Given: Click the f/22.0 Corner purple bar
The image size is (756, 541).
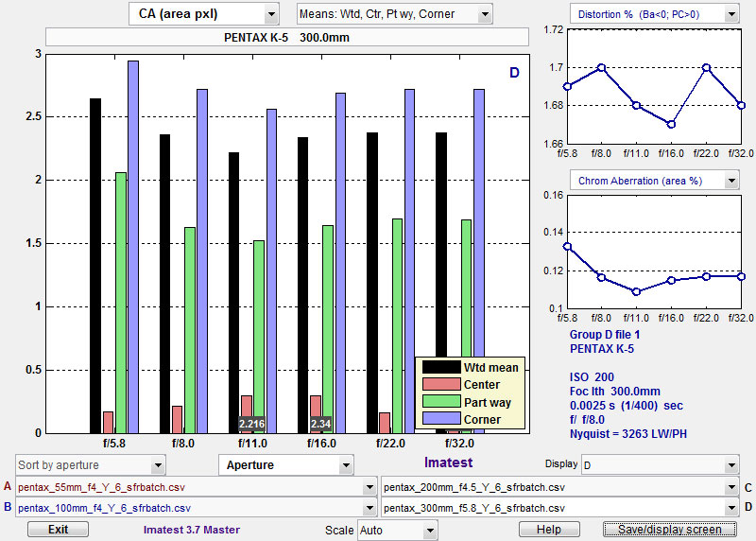Looking at the screenshot, I should click(x=409, y=261).
